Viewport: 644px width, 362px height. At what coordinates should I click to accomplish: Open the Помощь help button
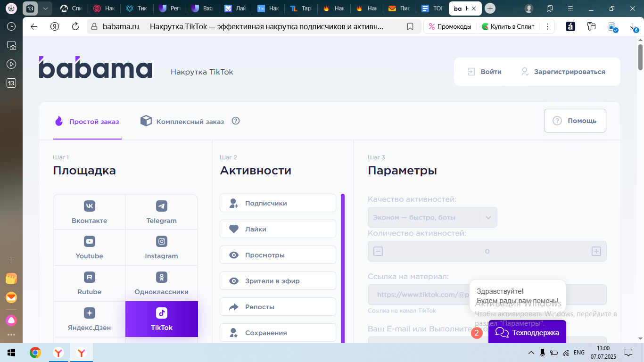click(x=575, y=121)
